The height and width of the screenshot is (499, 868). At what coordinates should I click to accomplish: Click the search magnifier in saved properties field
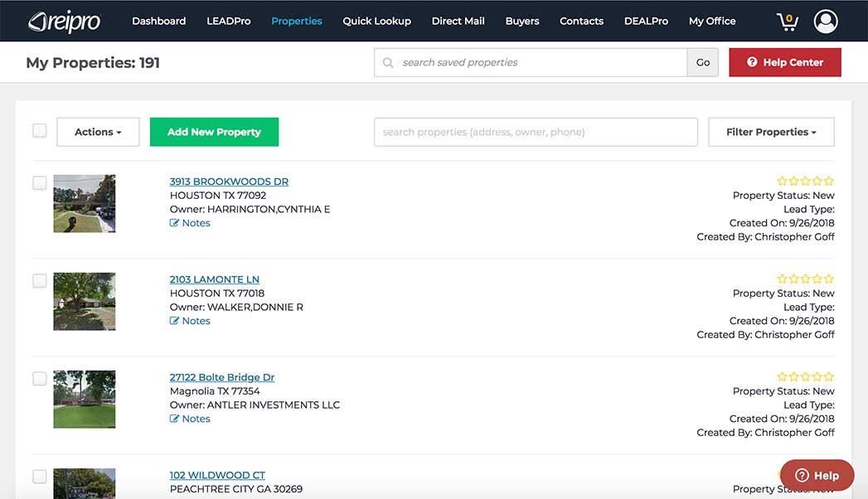pyautogui.click(x=386, y=62)
